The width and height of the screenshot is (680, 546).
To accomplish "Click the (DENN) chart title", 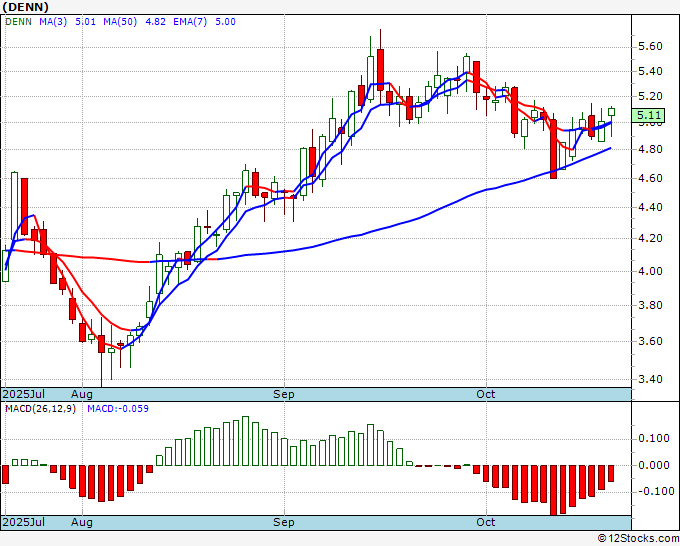I will point(25,7).
